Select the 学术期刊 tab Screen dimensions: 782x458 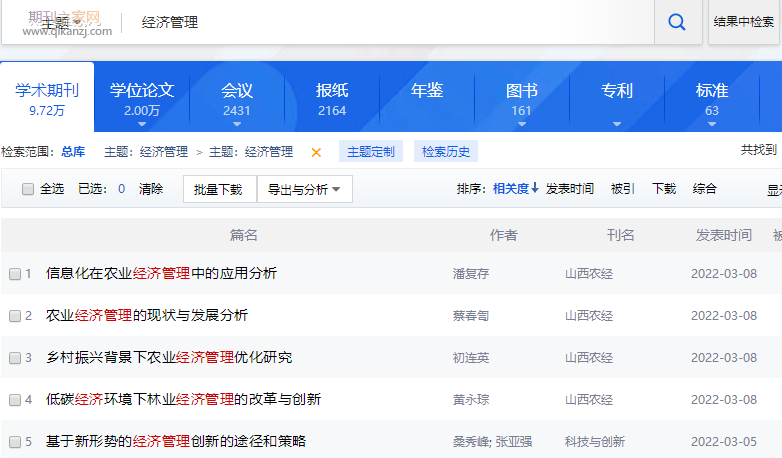pyautogui.click(x=47, y=98)
